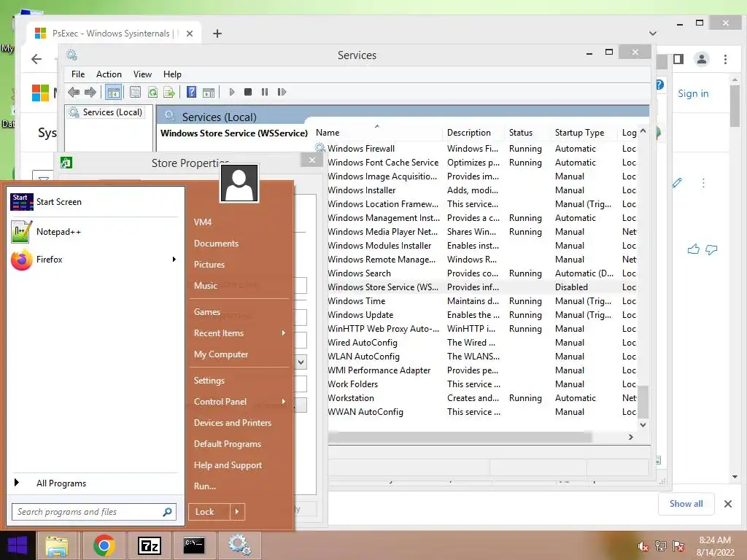Image resolution: width=747 pixels, height=560 pixels.
Task: Select the WWAN AutoConfig service row
Action: (481, 412)
